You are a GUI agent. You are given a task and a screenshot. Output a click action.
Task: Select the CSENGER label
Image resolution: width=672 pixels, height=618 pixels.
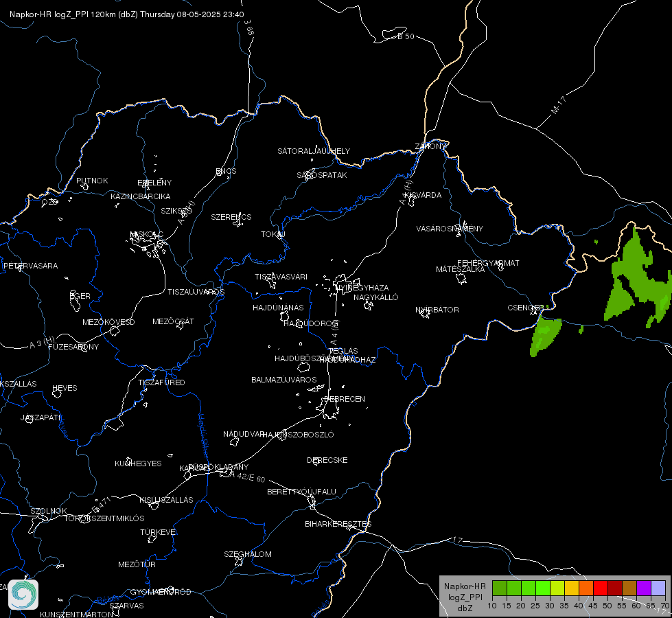[525, 308]
